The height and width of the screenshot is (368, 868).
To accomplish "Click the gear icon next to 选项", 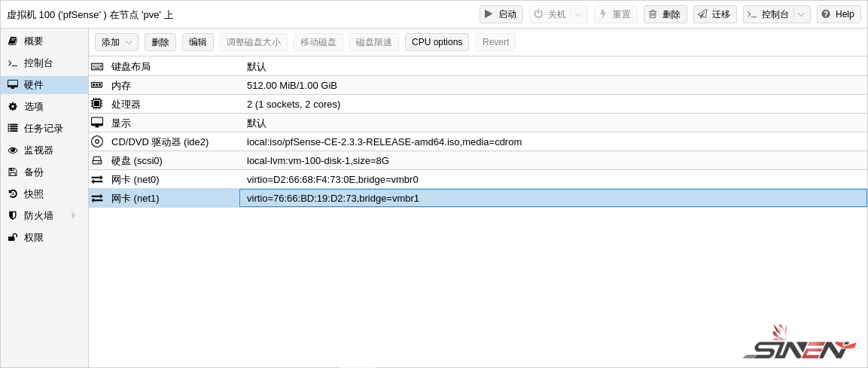I will click(x=13, y=107).
